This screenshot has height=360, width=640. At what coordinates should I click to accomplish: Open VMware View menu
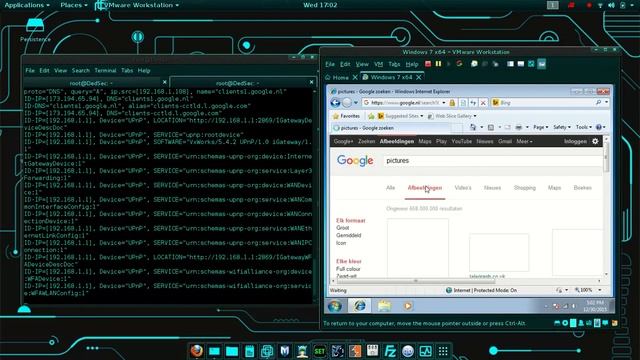coord(362,64)
